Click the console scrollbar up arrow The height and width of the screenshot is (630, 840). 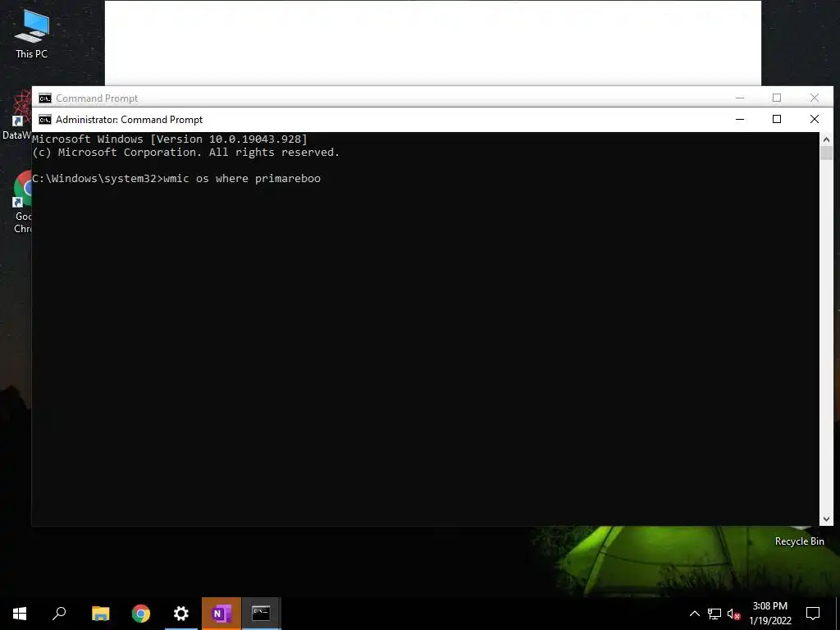point(826,139)
